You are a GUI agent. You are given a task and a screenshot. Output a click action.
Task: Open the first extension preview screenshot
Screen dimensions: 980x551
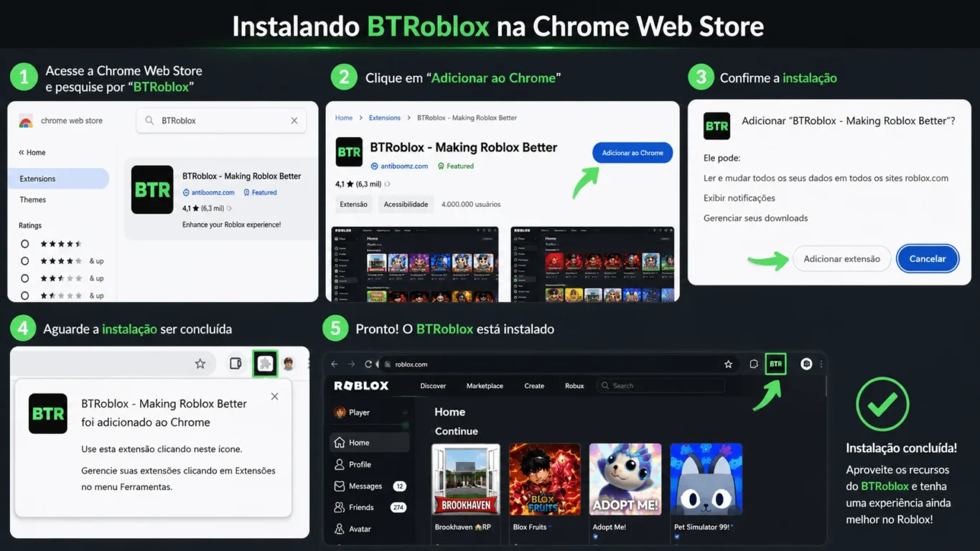point(415,264)
